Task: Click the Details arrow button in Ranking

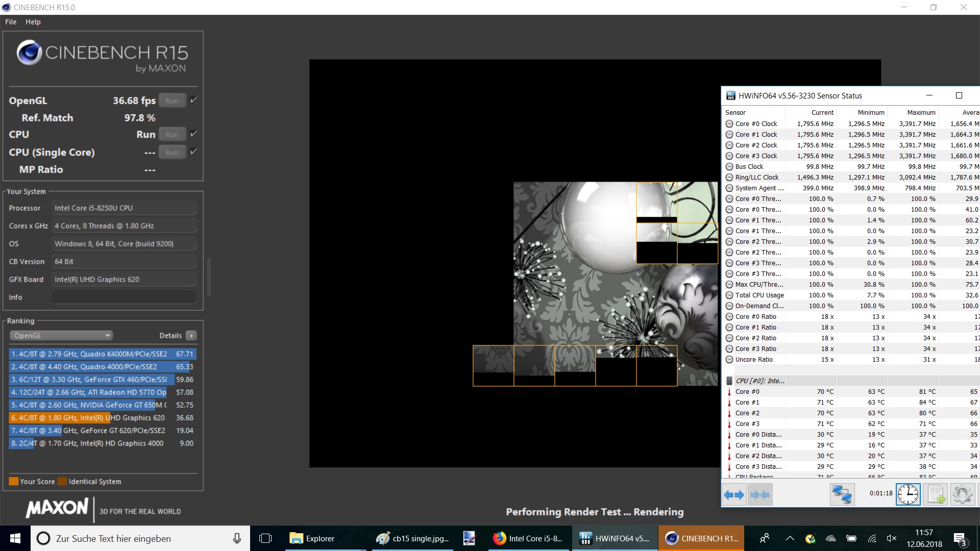Action: point(191,335)
